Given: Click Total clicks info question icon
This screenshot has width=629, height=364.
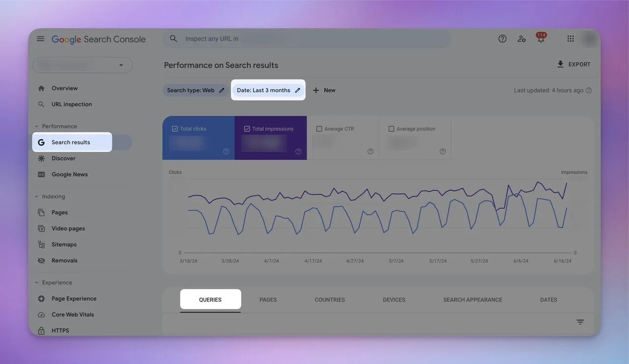Looking at the screenshot, I should 226,151.
